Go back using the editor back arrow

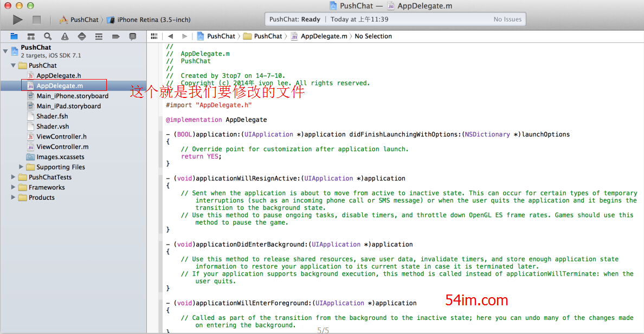pos(170,36)
